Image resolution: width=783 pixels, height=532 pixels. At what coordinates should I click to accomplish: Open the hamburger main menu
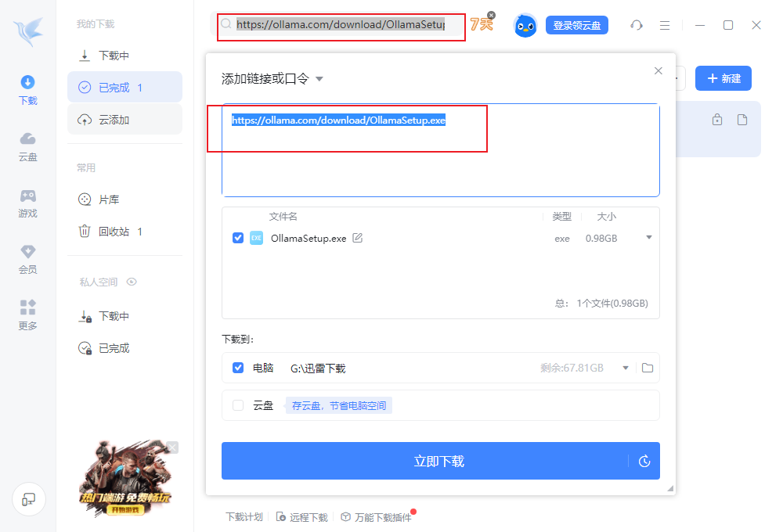(x=665, y=25)
